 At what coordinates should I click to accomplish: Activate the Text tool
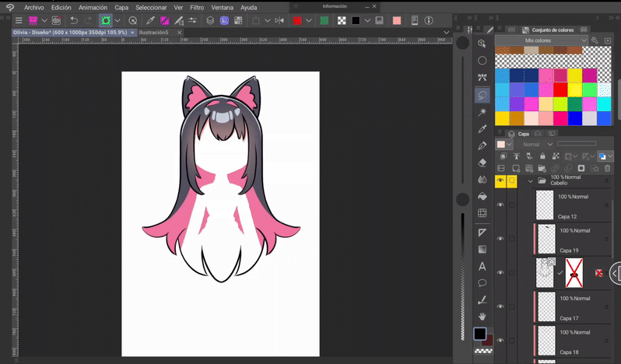(482, 266)
